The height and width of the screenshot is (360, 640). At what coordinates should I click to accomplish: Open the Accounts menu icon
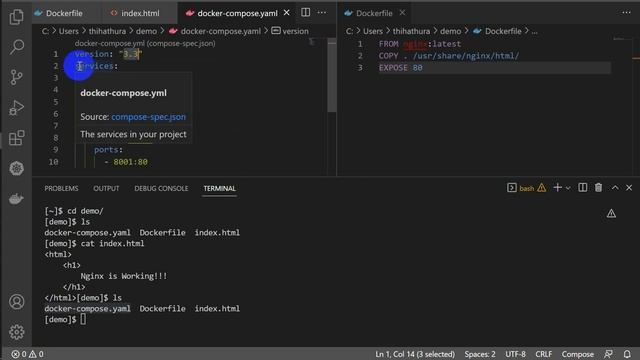(16, 302)
